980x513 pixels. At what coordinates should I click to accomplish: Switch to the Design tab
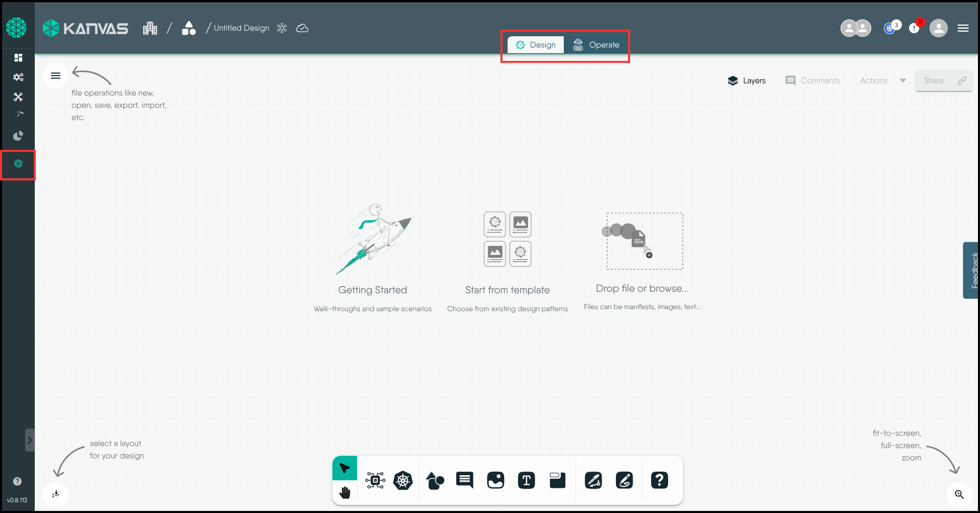pos(536,45)
